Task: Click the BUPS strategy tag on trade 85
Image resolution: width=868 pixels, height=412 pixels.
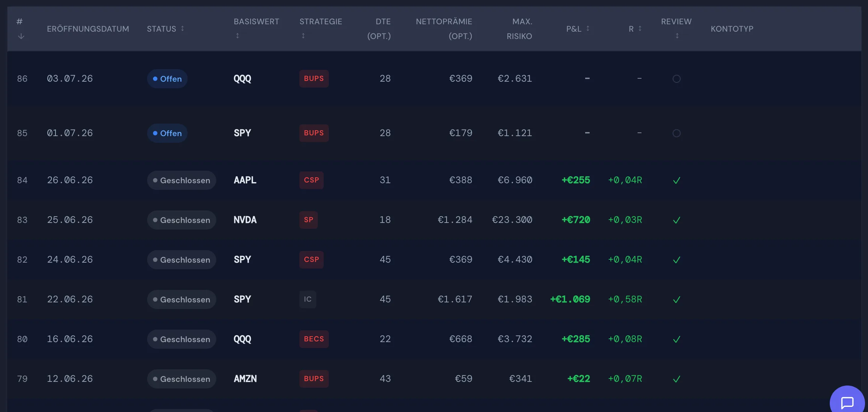Action: click(314, 133)
